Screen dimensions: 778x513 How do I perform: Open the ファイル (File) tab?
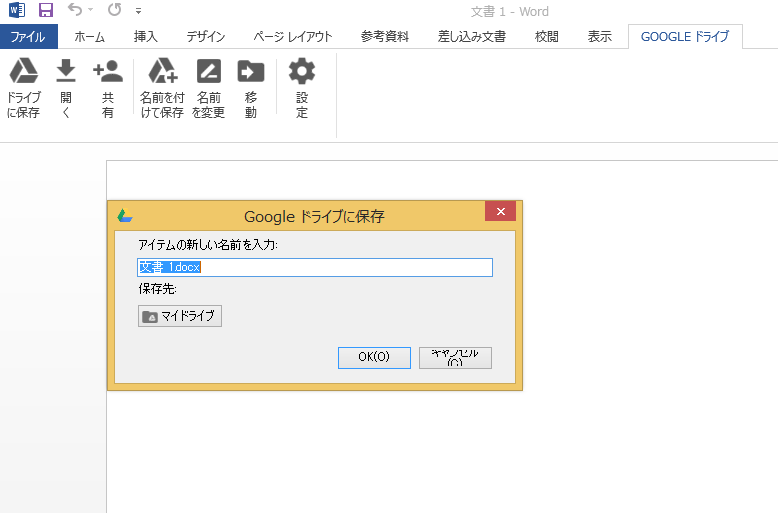pyautogui.click(x=29, y=37)
